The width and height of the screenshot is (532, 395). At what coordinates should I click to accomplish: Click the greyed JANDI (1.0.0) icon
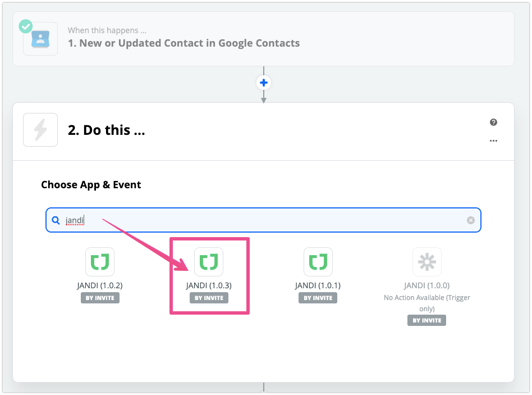(x=427, y=262)
